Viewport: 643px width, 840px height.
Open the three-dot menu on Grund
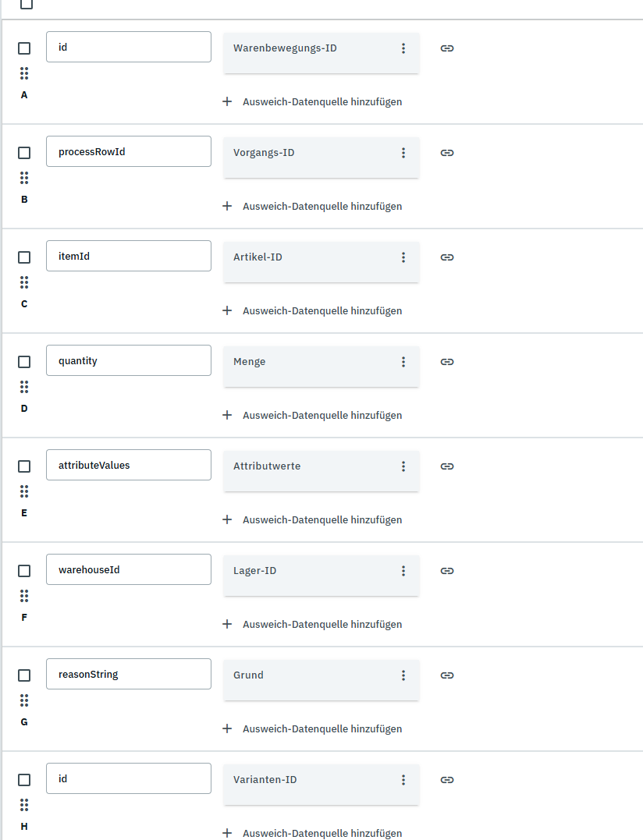coord(403,675)
